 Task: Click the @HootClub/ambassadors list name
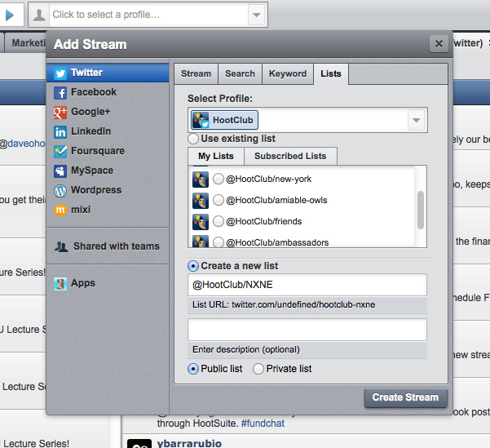click(277, 243)
